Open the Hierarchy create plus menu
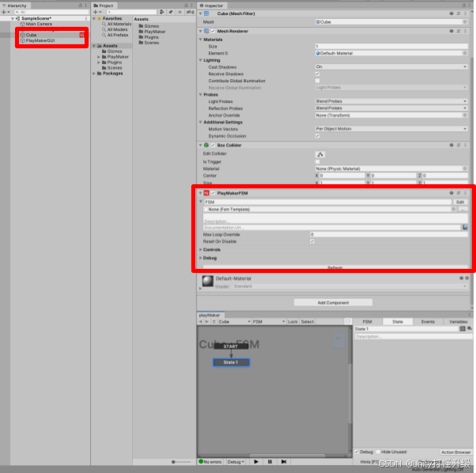This screenshot has width=476, height=473. pos(6,12)
